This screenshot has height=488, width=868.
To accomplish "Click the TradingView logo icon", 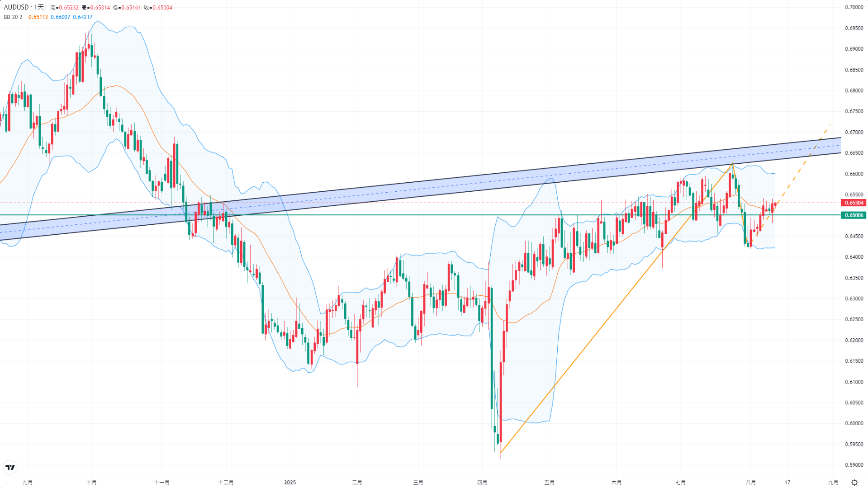I will [x=10, y=467].
